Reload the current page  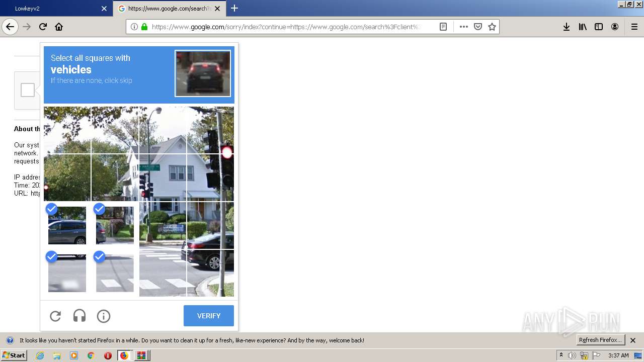click(43, 27)
